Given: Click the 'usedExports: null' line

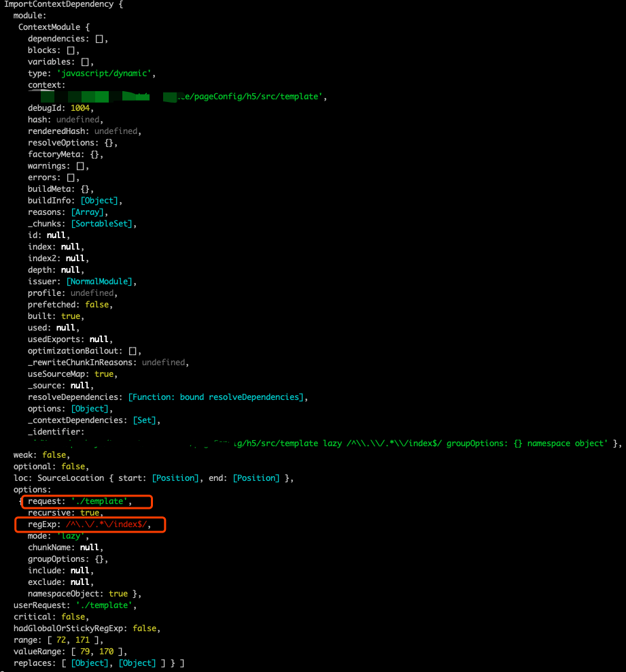Looking at the screenshot, I should [70, 339].
